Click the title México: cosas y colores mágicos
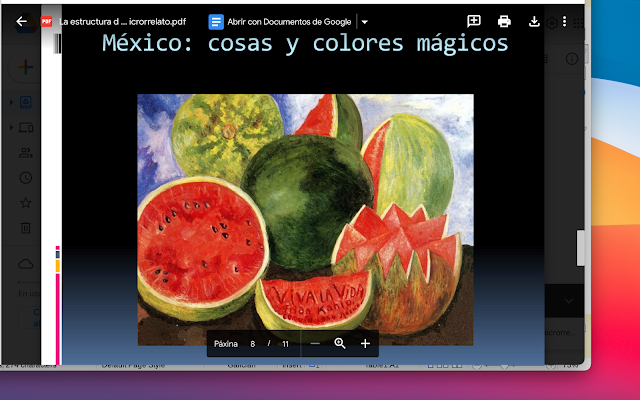 305,42
